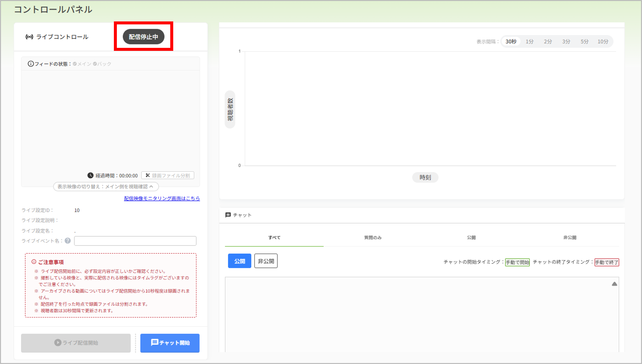Viewport: 642px width, 364px height.
Task: Click the ご注意事項 heading text
Action: [51, 262]
